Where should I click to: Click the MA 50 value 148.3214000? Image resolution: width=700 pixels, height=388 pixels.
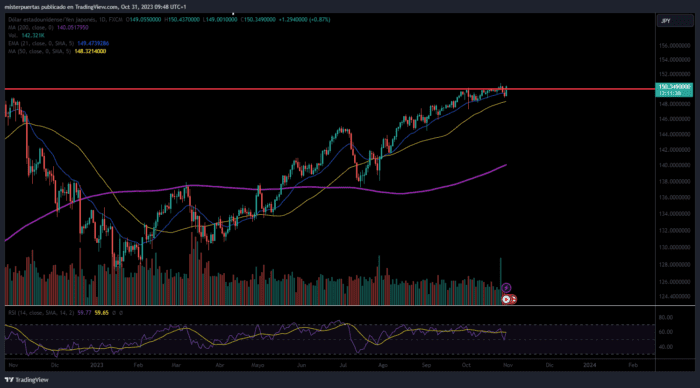click(90, 51)
